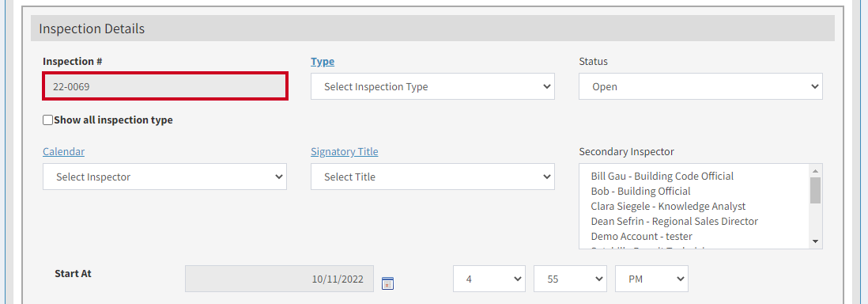Click the Start At date field
The height and width of the screenshot is (304, 868).
tap(280, 279)
